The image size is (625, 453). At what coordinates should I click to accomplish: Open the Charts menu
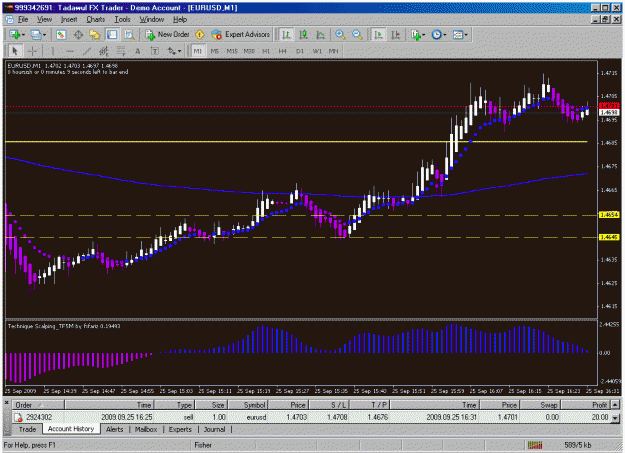(x=96, y=19)
